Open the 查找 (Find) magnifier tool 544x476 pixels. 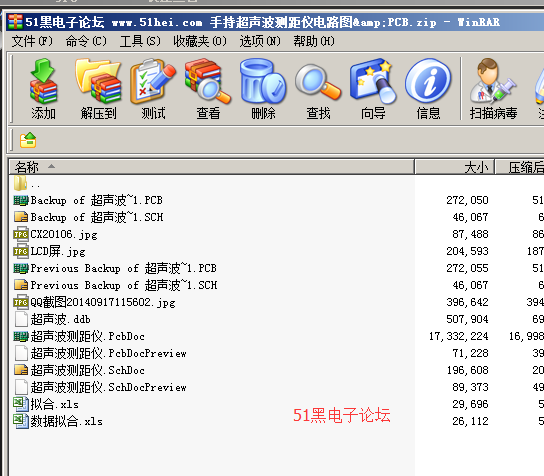click(318, 89)
